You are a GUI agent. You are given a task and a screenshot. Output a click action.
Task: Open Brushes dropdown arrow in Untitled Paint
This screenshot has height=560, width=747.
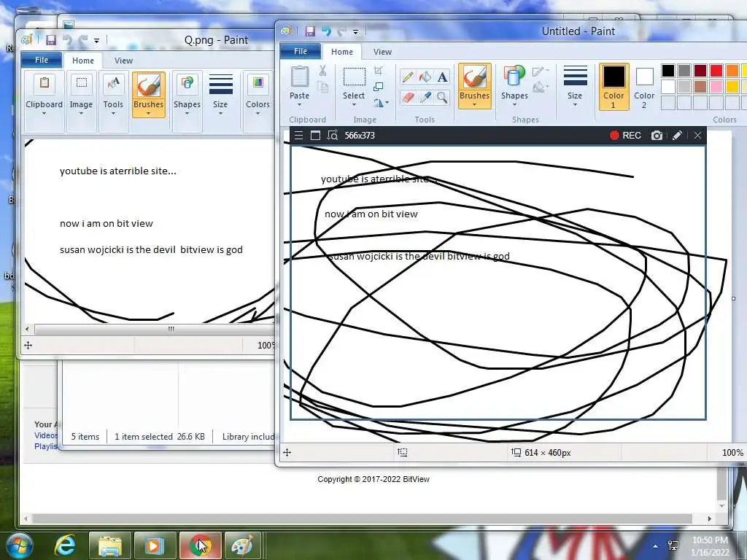click(x=474, y=105)
